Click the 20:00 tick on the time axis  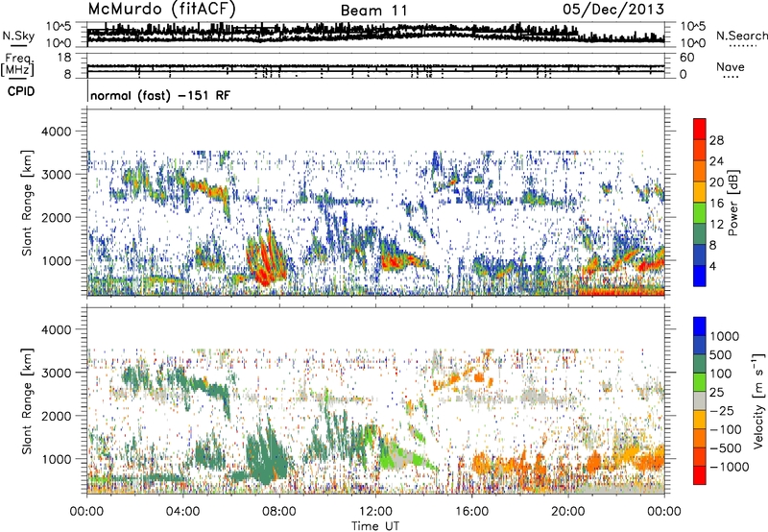[x=568, y=512]
